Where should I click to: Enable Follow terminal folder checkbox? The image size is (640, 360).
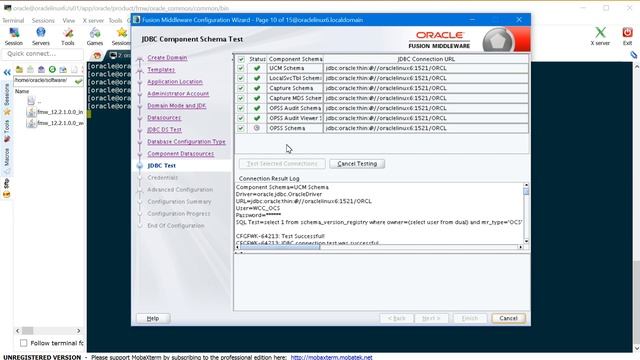[24, 343]
